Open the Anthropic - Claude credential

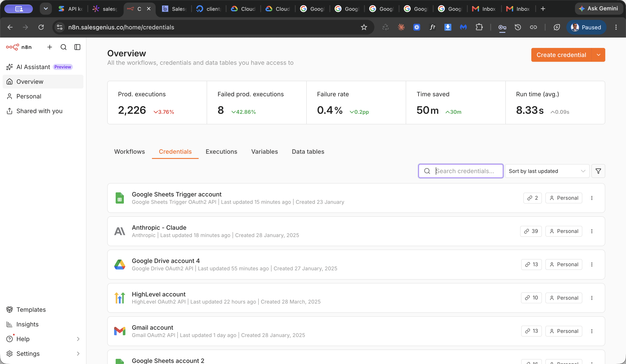coord(356,231)
